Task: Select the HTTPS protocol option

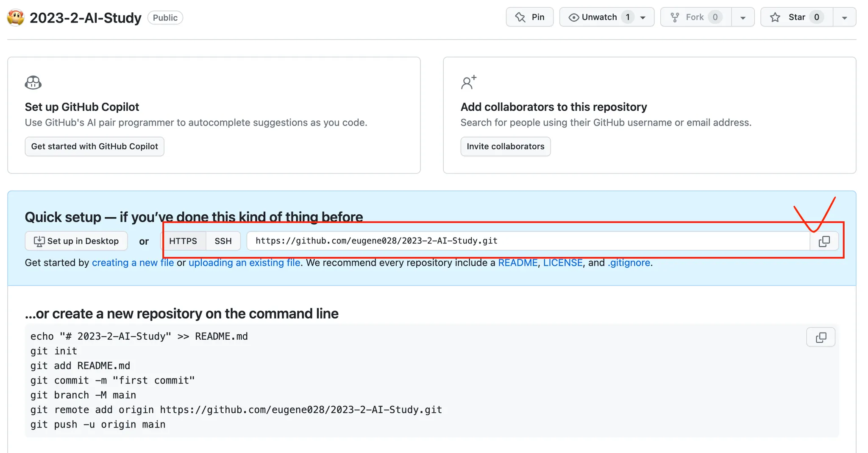Action: [183, 241]
